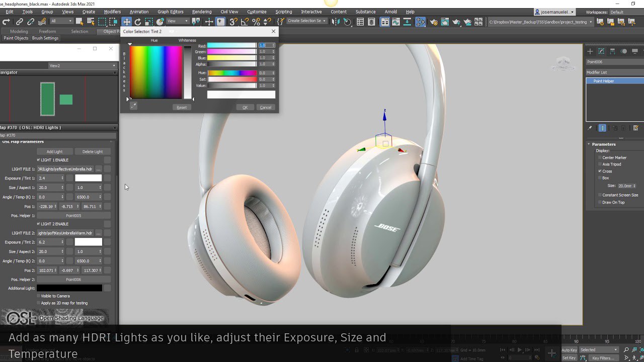This screenshot has width=644, height=362.
Task: Activate the Select and Rotate tool
Action: [x=137, y=22]
